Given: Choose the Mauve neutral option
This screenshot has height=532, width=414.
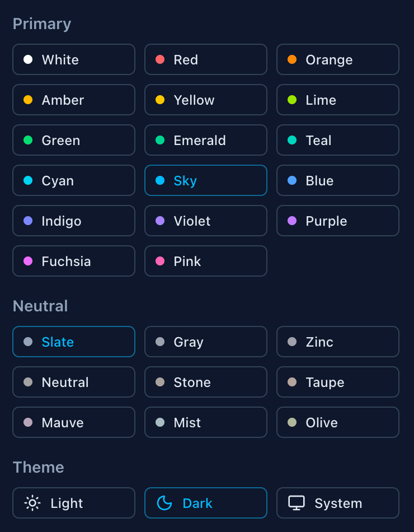Looking at the screenshot, I should click(73, 422).
